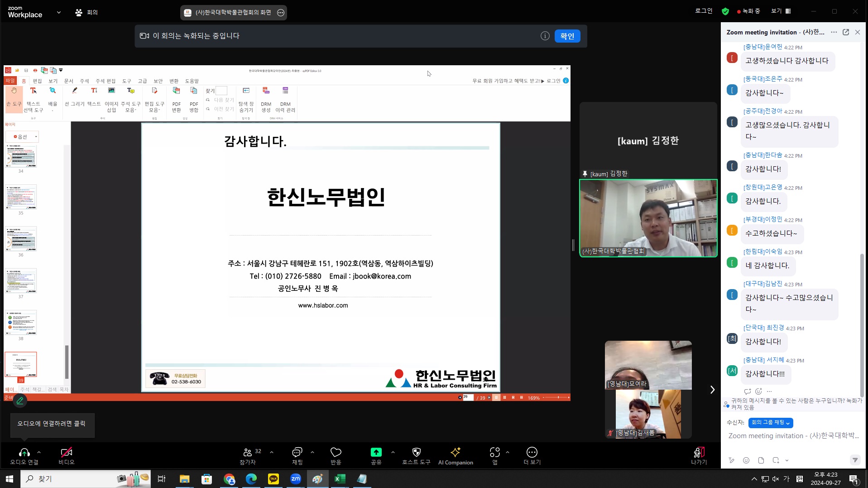Open text formatting in chat input

pos(731,460)
